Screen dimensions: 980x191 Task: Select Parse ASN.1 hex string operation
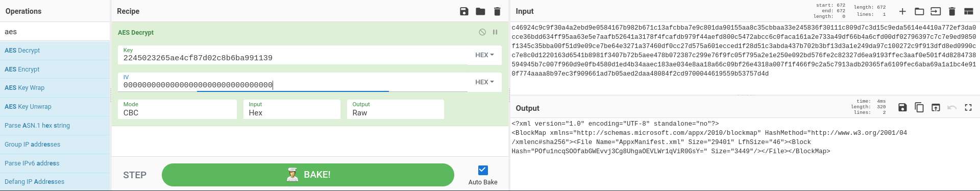(55, 126)
